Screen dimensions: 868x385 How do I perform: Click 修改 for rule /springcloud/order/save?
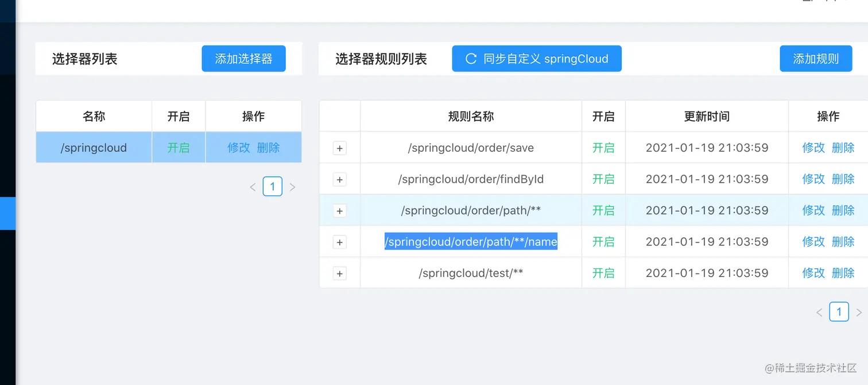pyautogui.click(x=813, y=148)
